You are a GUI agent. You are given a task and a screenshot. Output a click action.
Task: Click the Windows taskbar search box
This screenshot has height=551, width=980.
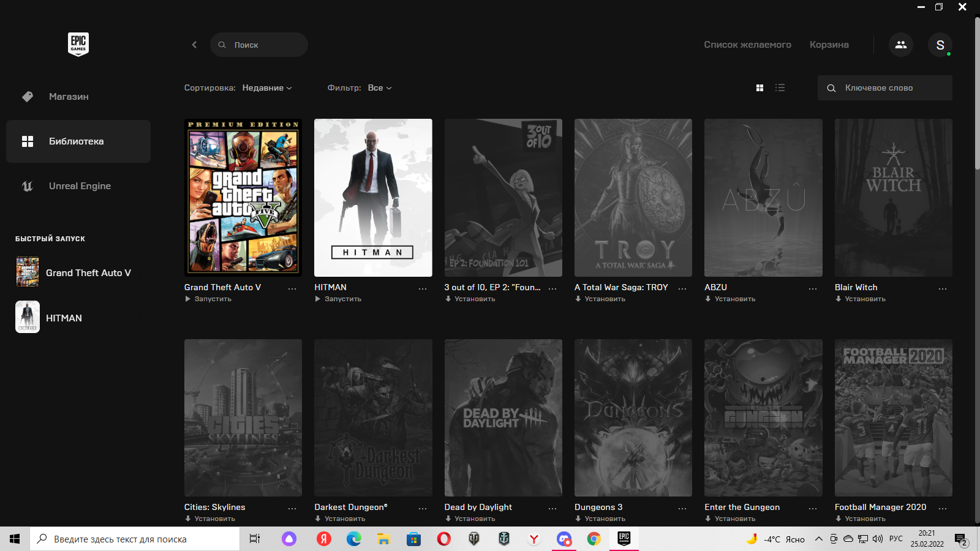click(x=135, y=539)
